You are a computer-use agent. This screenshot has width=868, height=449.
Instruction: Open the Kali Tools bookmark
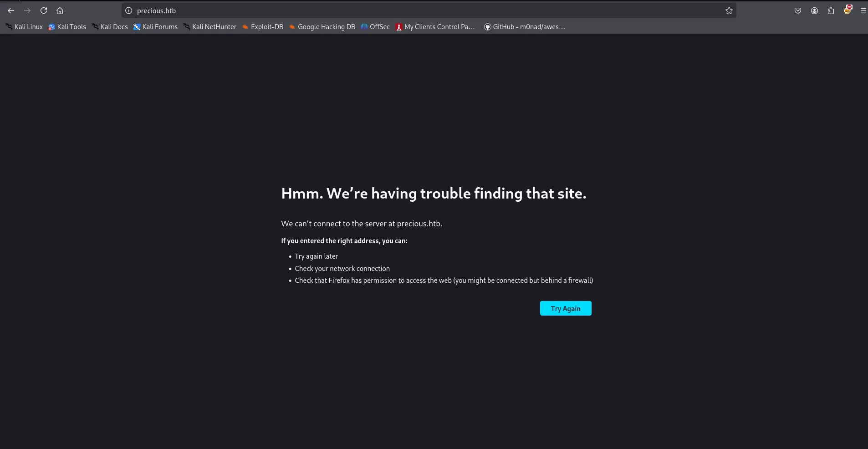point(67,27)
